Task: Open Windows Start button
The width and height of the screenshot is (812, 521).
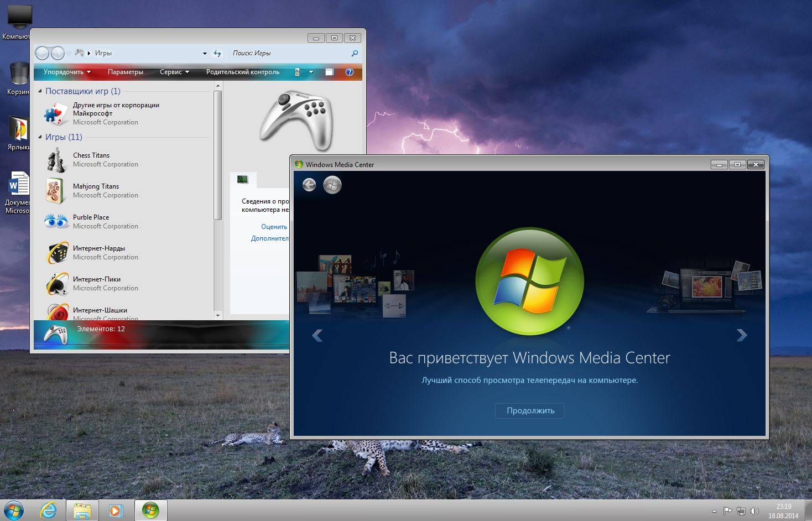Action: coord(14,510)
